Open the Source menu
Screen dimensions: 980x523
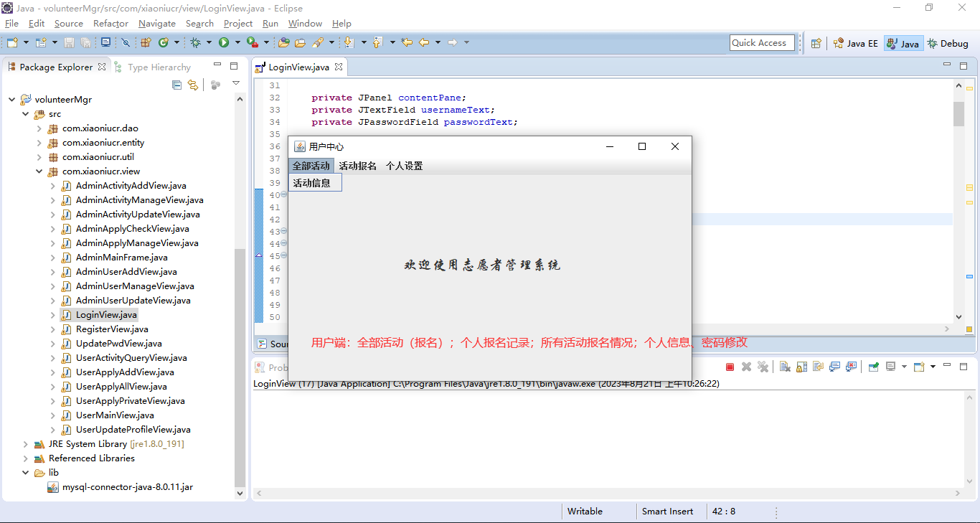click(x=69, y=24)
